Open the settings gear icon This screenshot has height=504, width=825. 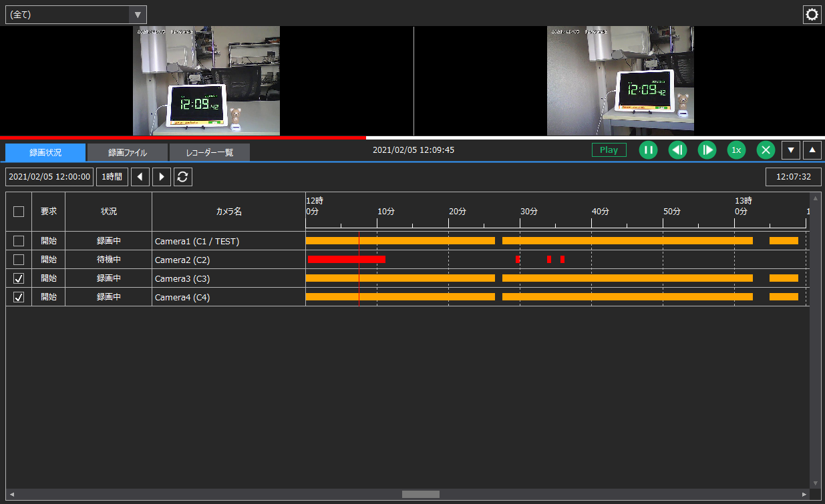point(812,14)
